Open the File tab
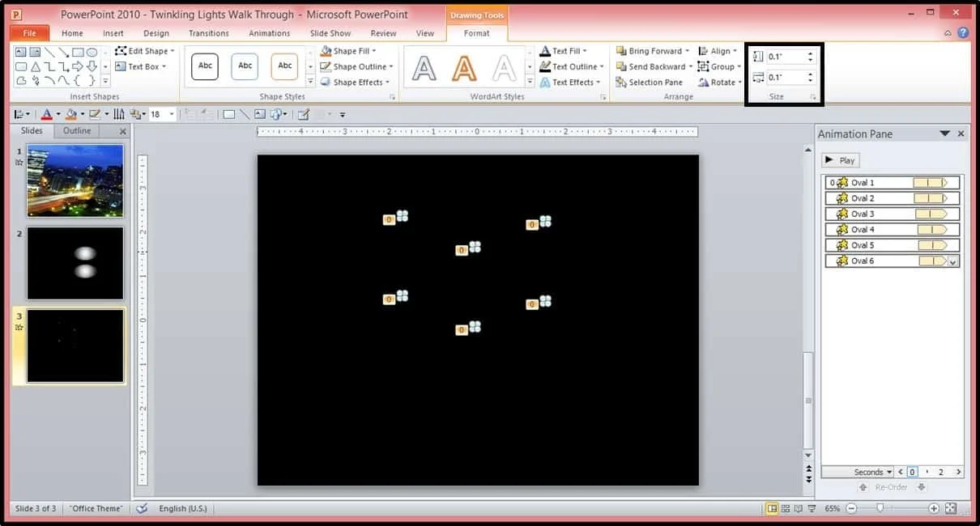The height and width of the screenshot is (526, 980). tap(30, 33)
